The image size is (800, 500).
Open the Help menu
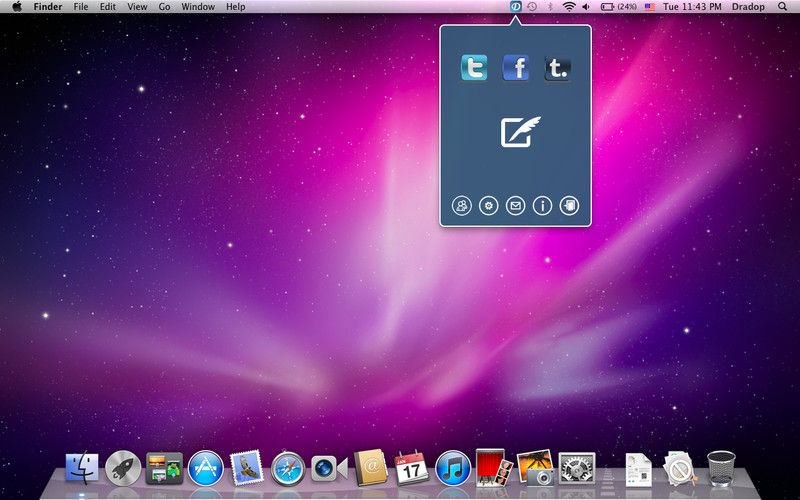point(236,7)
